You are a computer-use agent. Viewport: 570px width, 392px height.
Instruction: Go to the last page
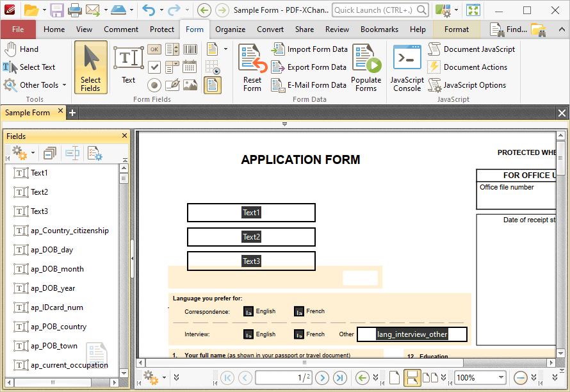tap(339, 378)
